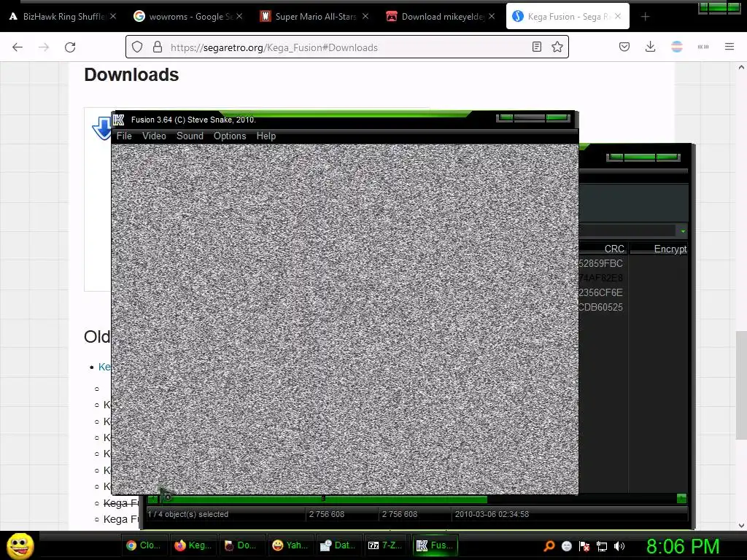Open a new browser tab
This screenshot has width=747, height=560.
[x=645, y=17]
